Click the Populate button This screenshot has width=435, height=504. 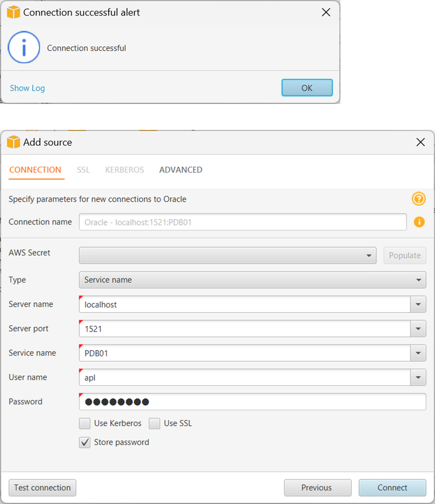(405, 256)
